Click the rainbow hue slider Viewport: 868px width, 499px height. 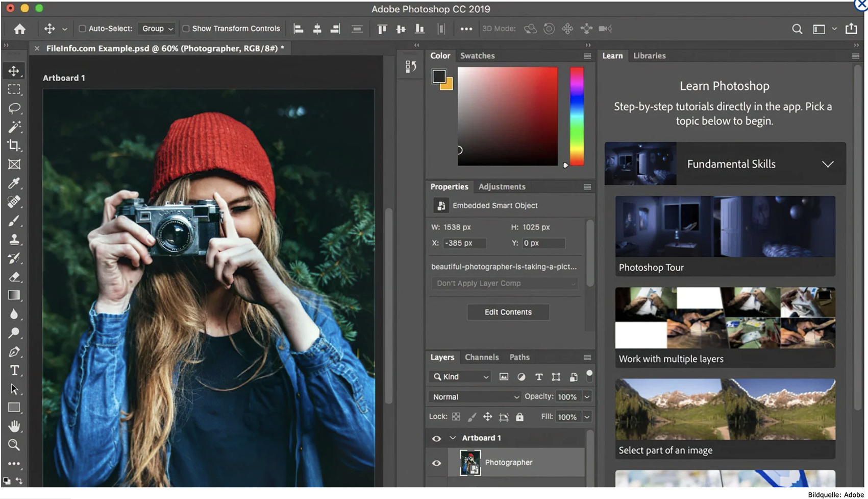click(x=577, y=116)
